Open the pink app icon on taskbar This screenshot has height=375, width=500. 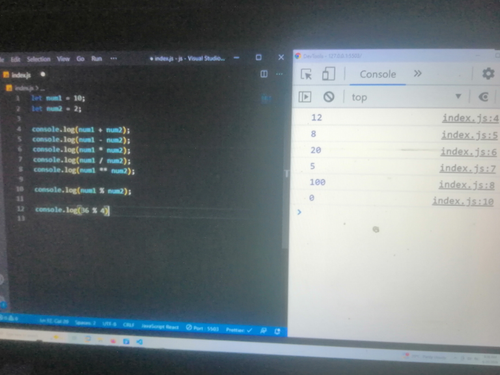coord(113,341)
